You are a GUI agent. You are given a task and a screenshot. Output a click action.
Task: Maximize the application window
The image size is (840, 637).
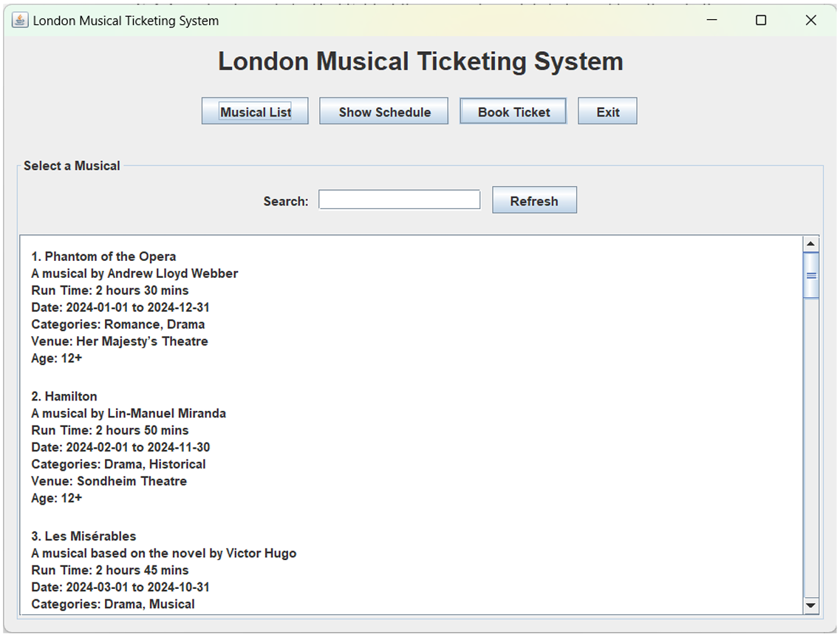click(x=761, y=20)
